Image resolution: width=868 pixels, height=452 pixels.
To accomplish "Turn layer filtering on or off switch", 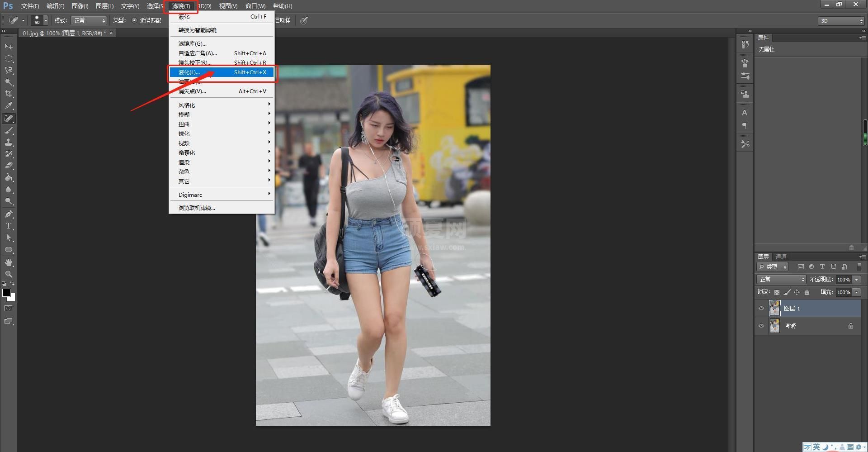I will tap(859, 267).
